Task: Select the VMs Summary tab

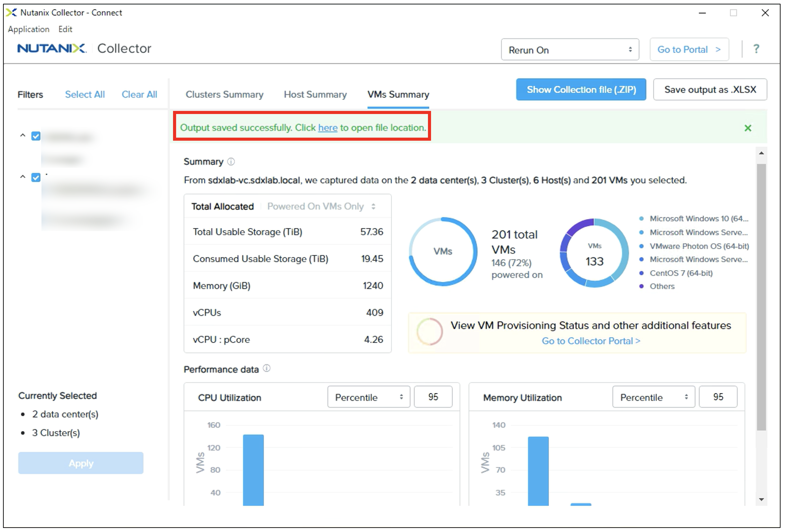Action: 398,94
